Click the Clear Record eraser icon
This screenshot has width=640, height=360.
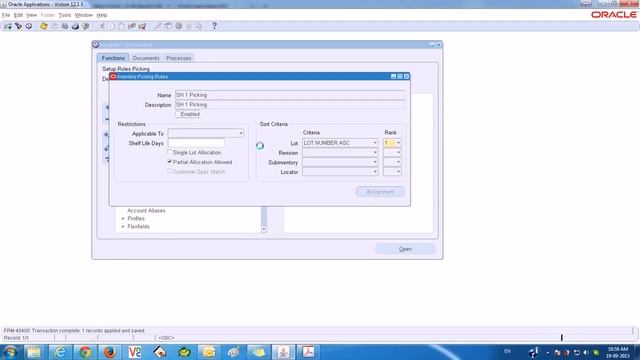pyautogui.click(x=132, y=26)
